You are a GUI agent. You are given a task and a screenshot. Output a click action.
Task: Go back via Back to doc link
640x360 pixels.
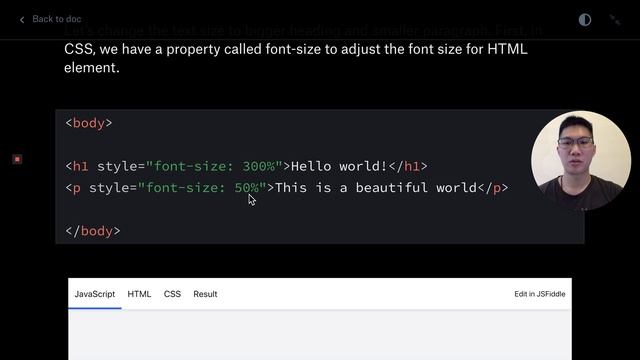[x=56, y=19]
